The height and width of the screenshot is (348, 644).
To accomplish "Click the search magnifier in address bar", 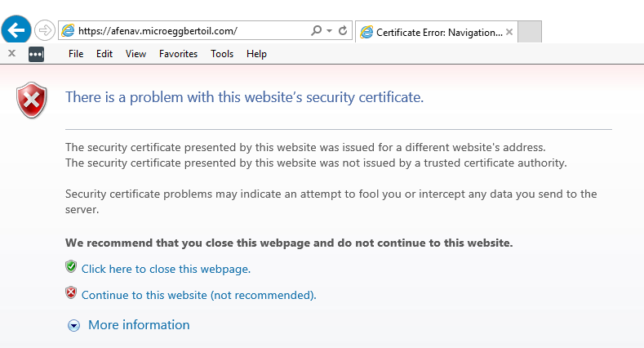I will pyautogui.click(x=317, y=31).
